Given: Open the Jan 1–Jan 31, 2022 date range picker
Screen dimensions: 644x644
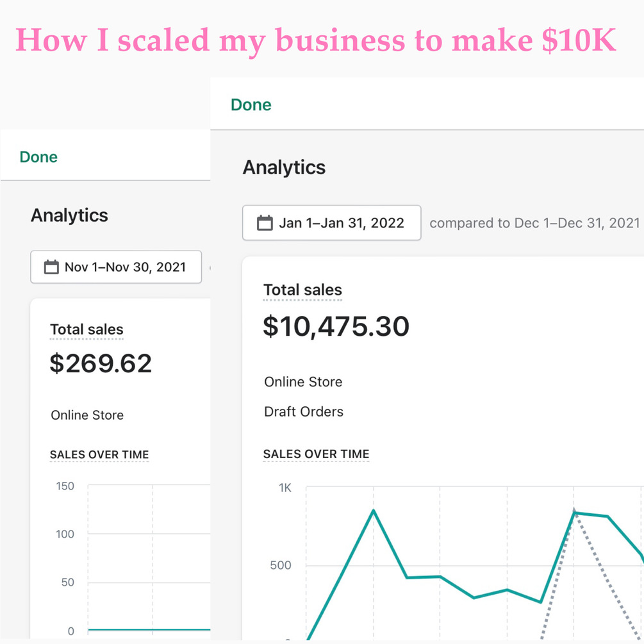Looking at the screenshot, I should point(331,223).
